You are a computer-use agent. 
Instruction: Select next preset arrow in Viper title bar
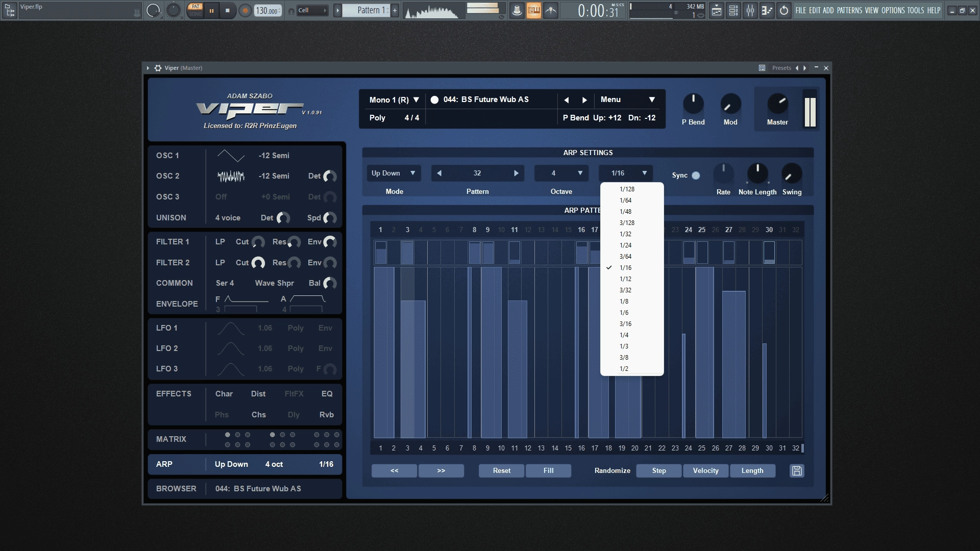(805, 68)
